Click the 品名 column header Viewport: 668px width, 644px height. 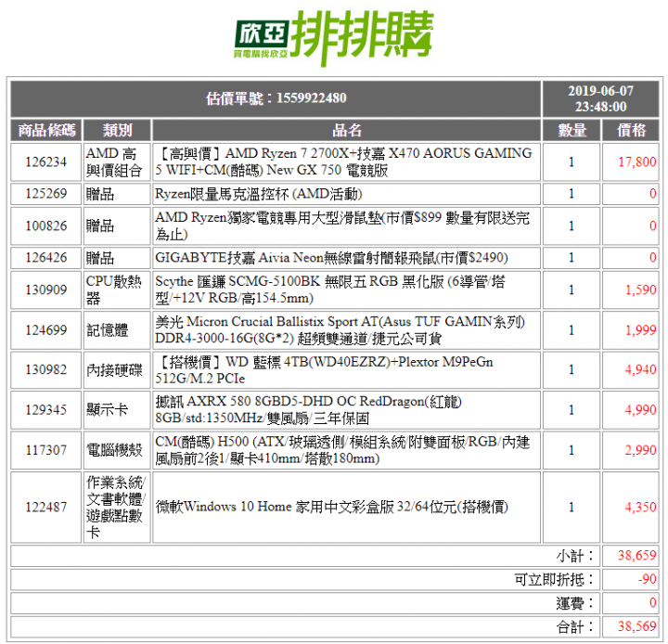[347, 130]
